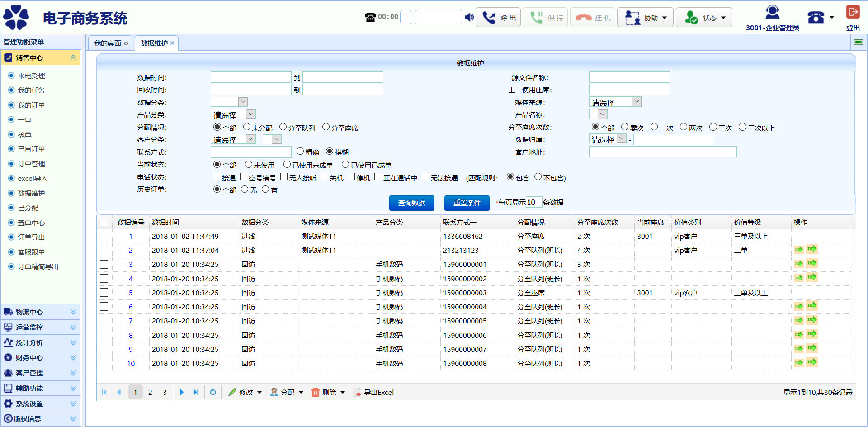Click first green arrow icon in row 6
Viewport: 868px width, 427px height.
point(799,306)
